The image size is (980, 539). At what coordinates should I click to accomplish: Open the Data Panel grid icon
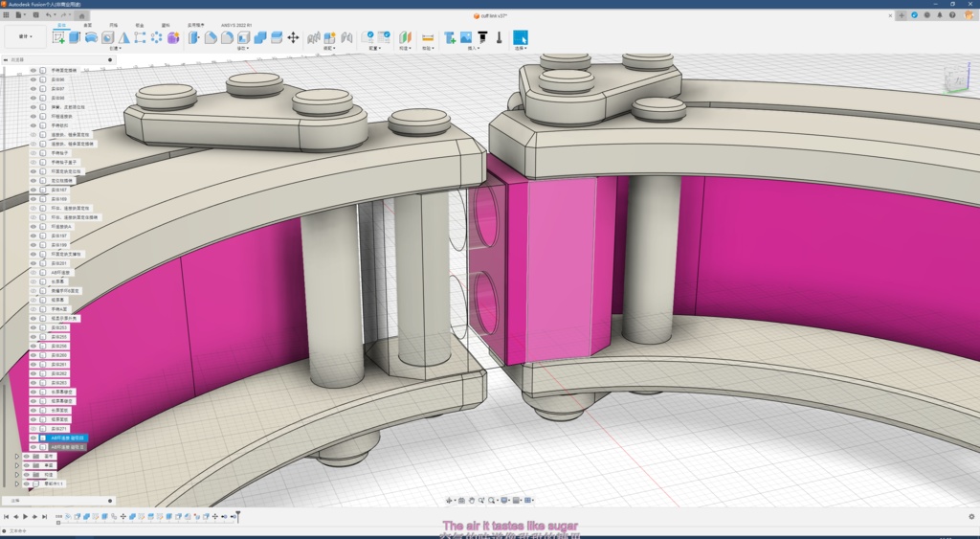click(x=8, y=15)
